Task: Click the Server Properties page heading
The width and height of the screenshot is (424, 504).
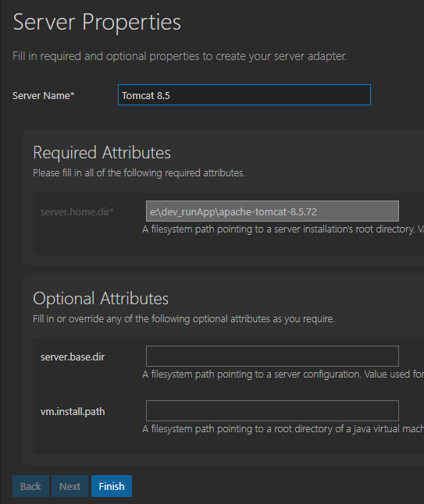Action: pyautogui.click(x=97, y=22)
